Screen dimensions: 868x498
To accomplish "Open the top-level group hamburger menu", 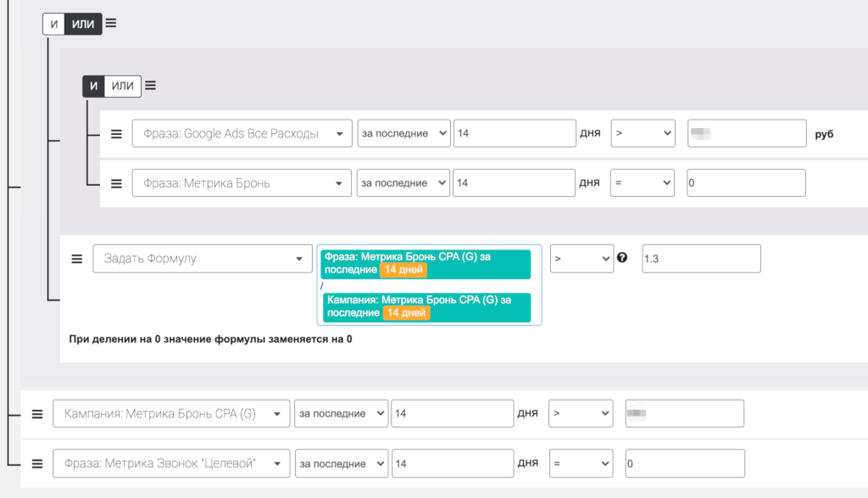I will pyautogui.click(x=111, y=23).
